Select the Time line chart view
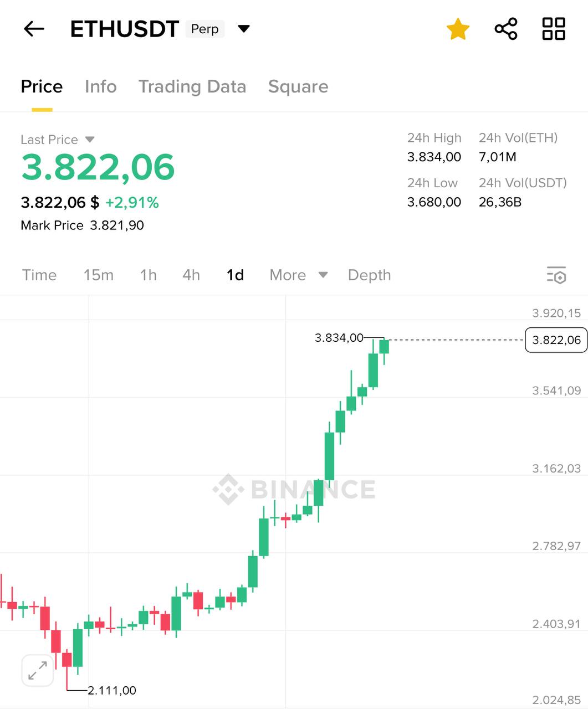The image size is (588, 709). click(x=39, y=275)
